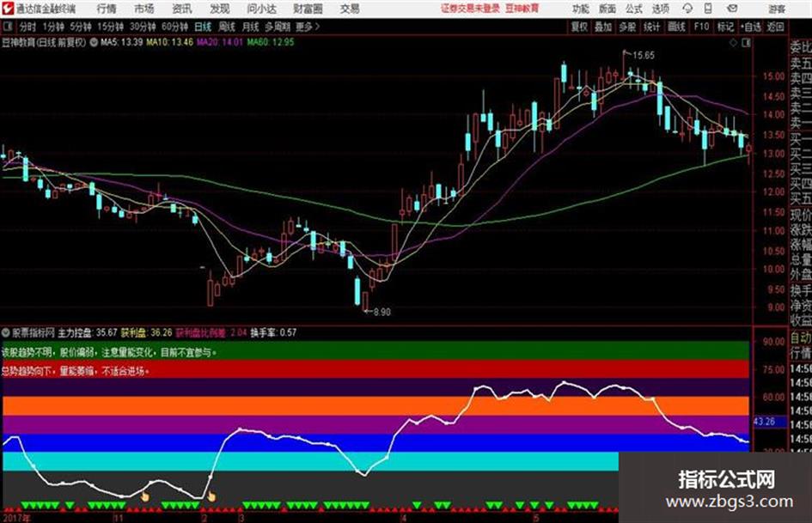Add stock via the 自选 button
The height and width of the screenshot is (523, 812).
tap(751, 27)
